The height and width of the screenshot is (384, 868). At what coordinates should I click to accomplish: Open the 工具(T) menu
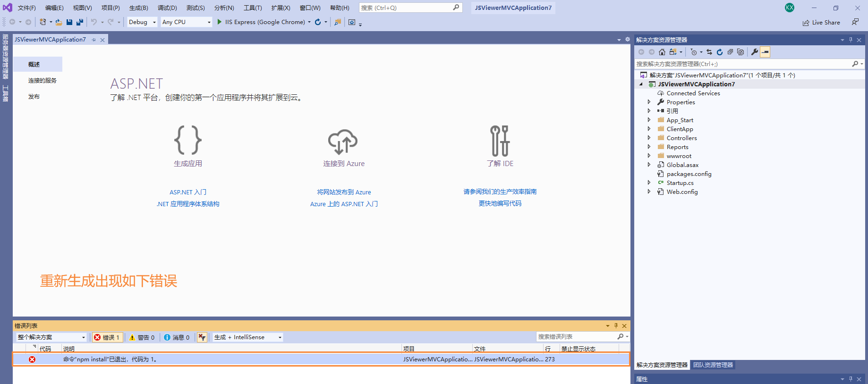[253, 8]
